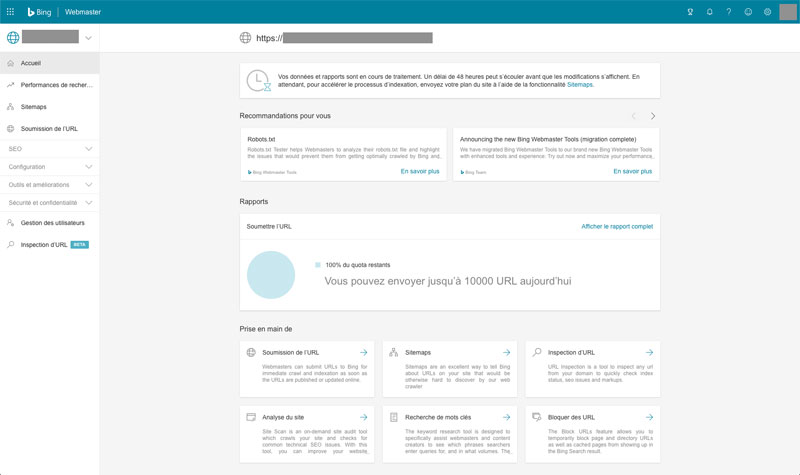Open the apps grid launcher icon
Image resolution: width=800 pixels, height=475 pixels.
point(10,12)
